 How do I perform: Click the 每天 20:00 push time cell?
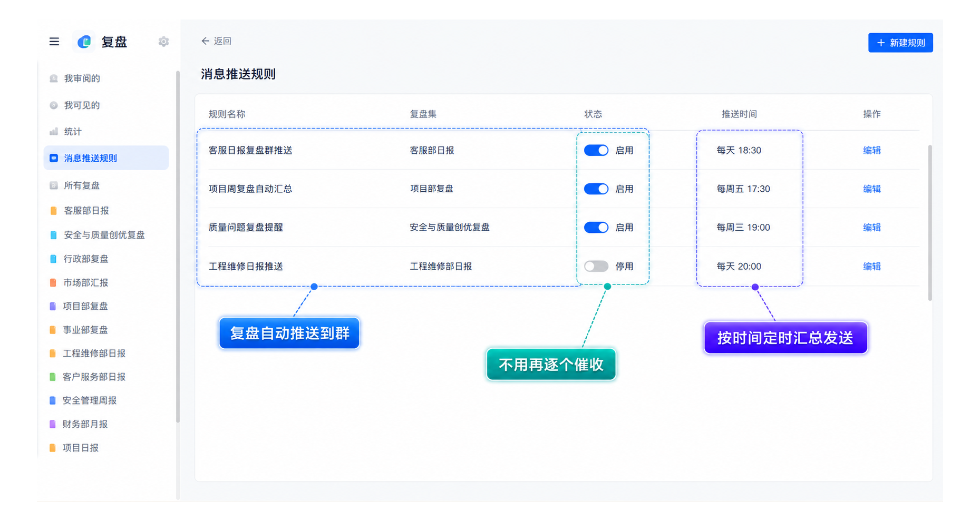(x=739, y=267)
